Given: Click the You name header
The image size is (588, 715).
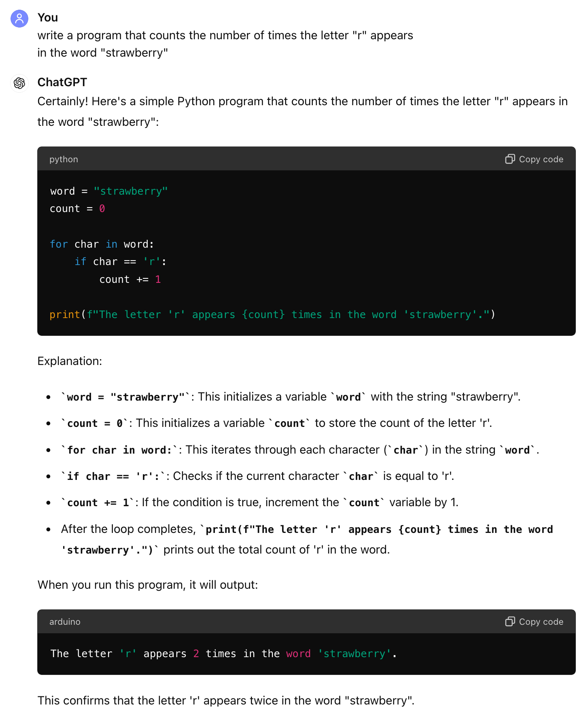Looking at the screenshot, I should coord(48,17).
